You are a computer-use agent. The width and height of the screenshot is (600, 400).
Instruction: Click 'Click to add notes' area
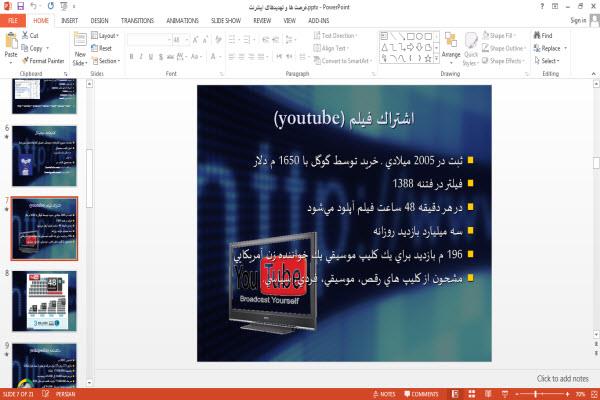(562, 379)
